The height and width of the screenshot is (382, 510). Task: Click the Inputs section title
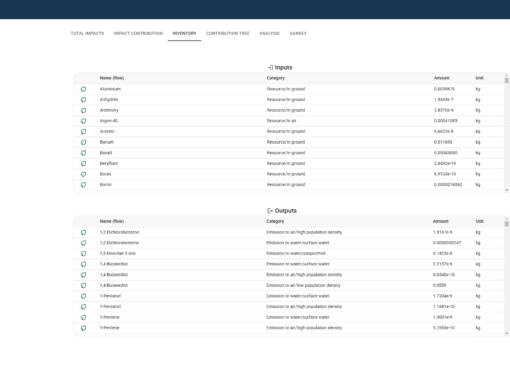point(283,67)
